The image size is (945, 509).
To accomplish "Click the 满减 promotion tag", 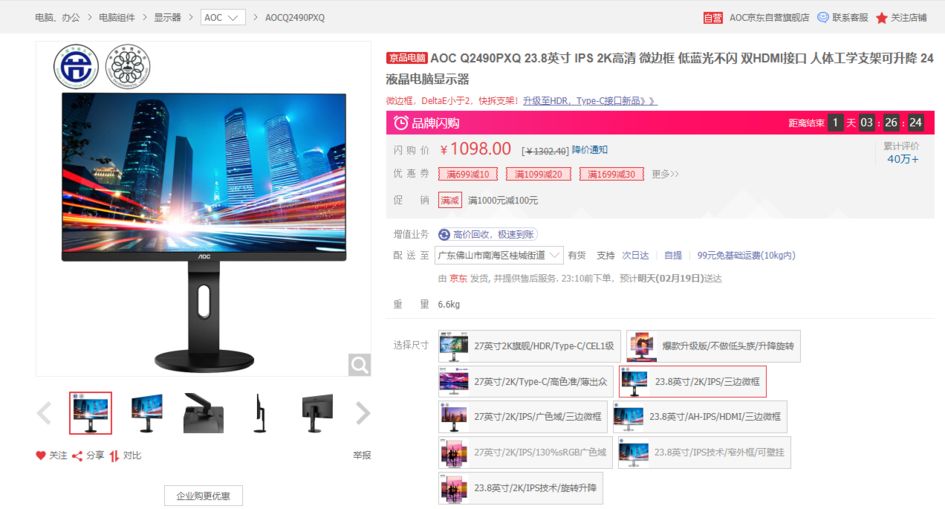I will pyautogui.click(x=450, y=200).
